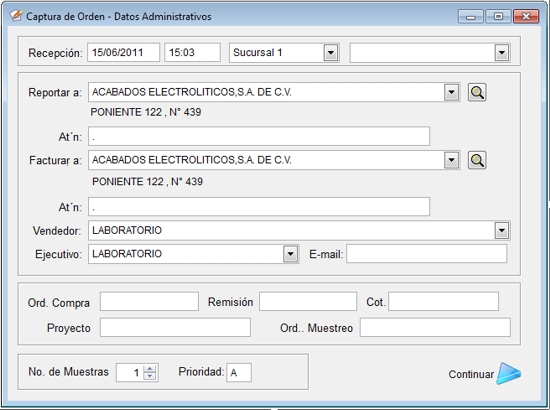Image resolution: width=550 pixels, height=410 pixels.
Task: Expand the empty dropdown next to Sucursal
Action: pos(502,53)
